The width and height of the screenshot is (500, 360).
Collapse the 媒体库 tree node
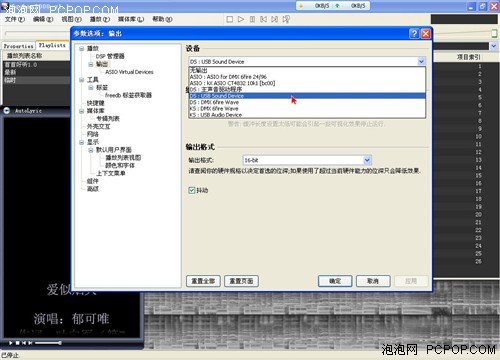coord(81,111)
